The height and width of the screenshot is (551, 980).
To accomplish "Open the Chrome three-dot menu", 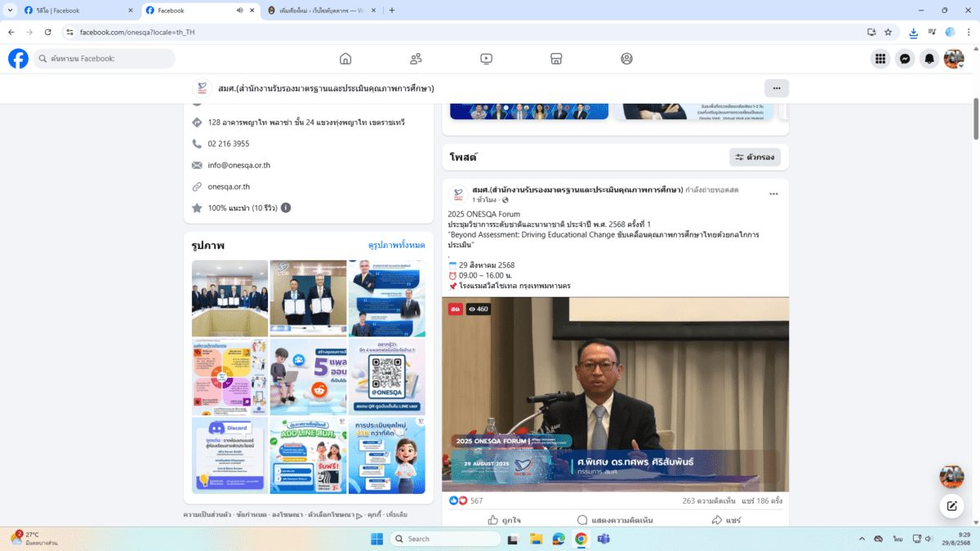I will (969, 32).
